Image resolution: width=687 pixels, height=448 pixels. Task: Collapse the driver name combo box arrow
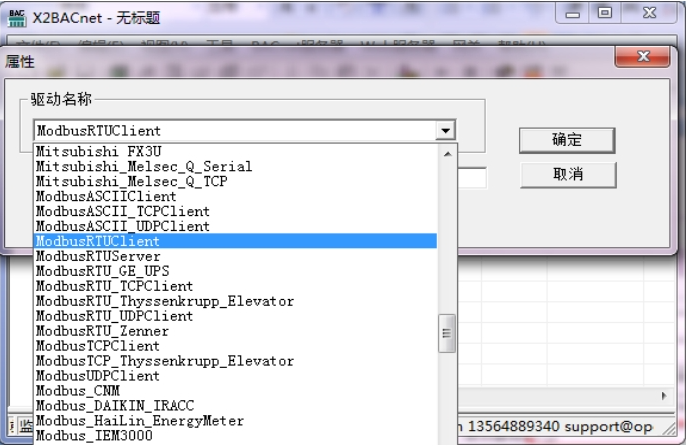click(445, 131)
